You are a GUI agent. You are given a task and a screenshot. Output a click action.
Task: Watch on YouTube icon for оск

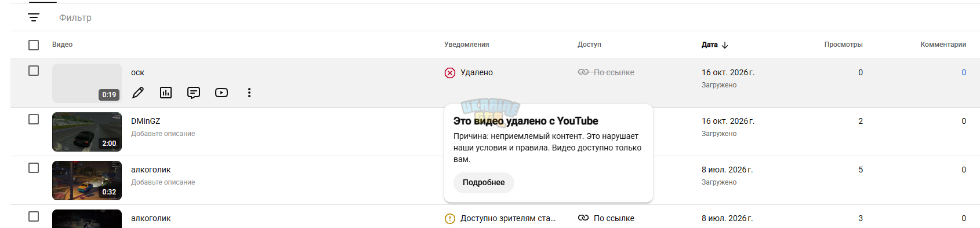(222, 93)
